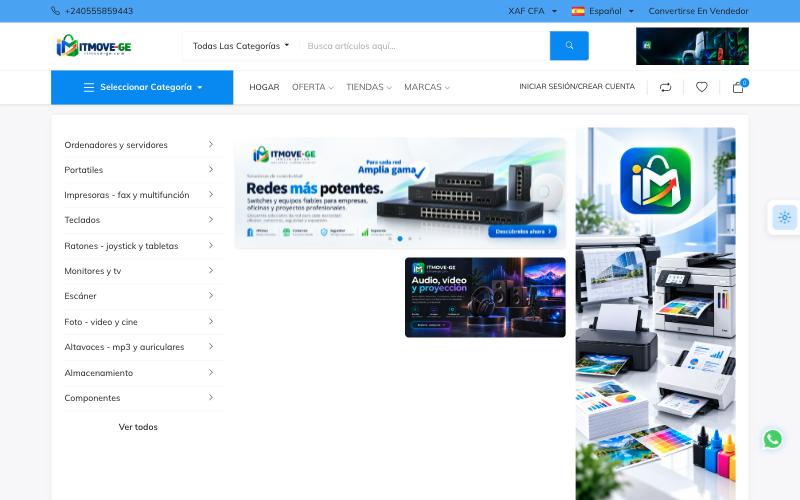
Task: Open the Componentes category
Action: [92, 398]
